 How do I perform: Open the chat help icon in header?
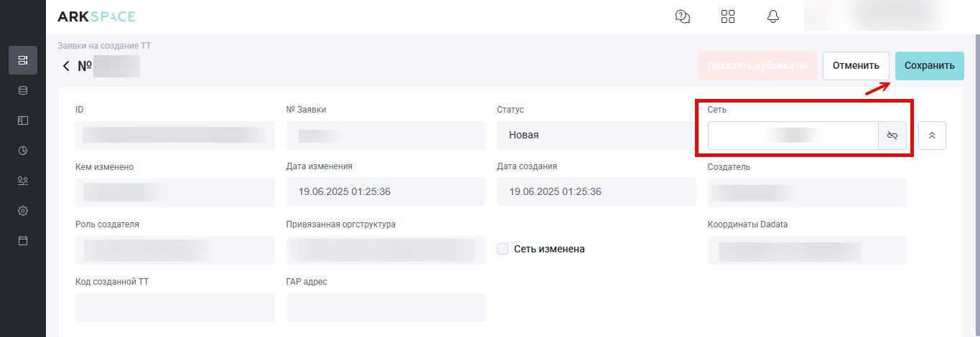pos(683,16)
